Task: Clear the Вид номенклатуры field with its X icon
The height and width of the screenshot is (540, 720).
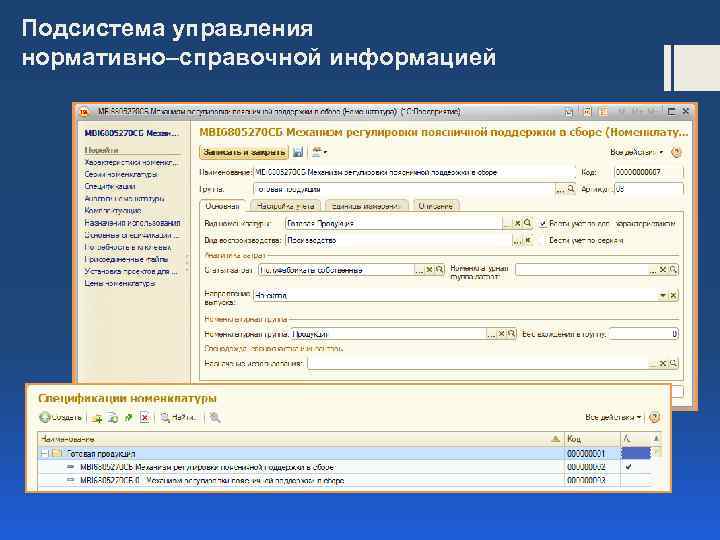Action: point(518,223)
